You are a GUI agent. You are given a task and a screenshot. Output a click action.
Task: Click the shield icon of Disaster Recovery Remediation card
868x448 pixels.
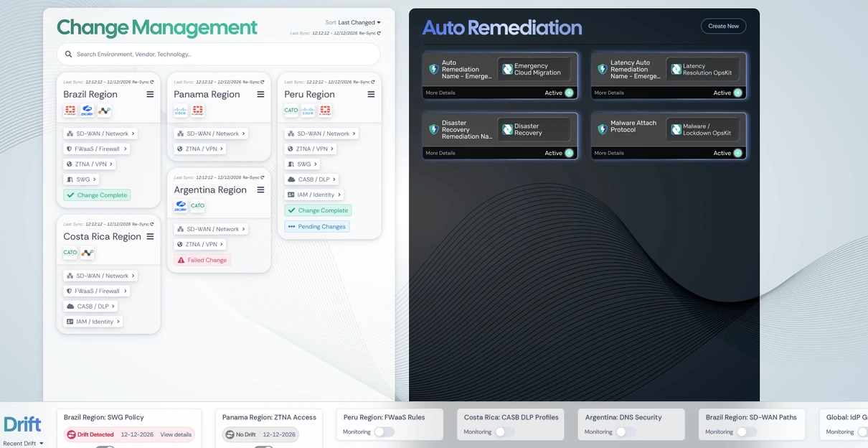[433, 130]
